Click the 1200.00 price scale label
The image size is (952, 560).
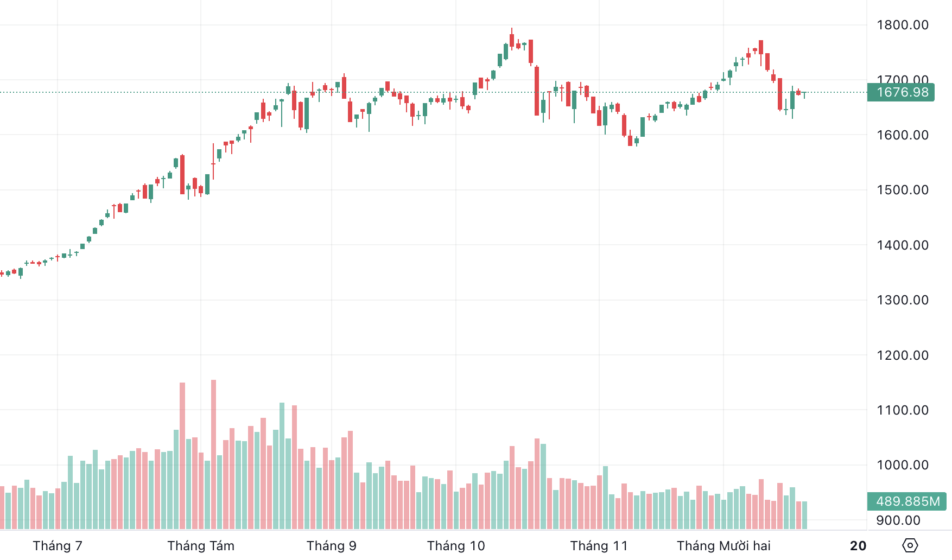[x=903, y=355]
